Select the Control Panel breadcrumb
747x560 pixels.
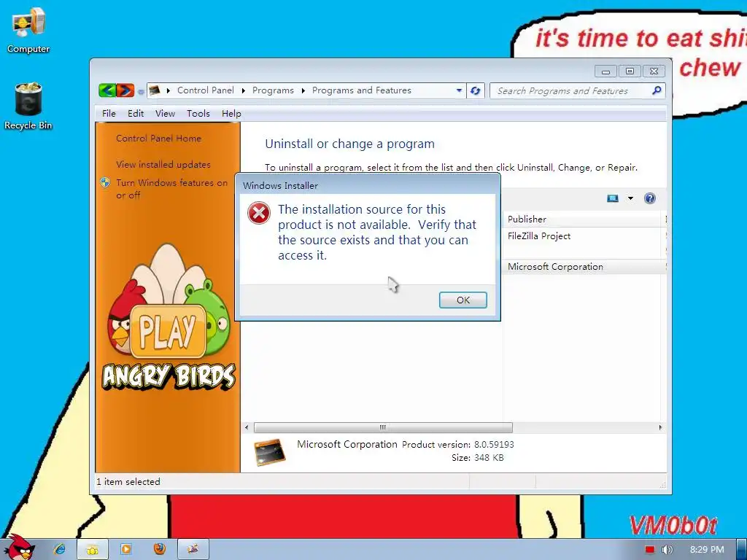point(205,90)
